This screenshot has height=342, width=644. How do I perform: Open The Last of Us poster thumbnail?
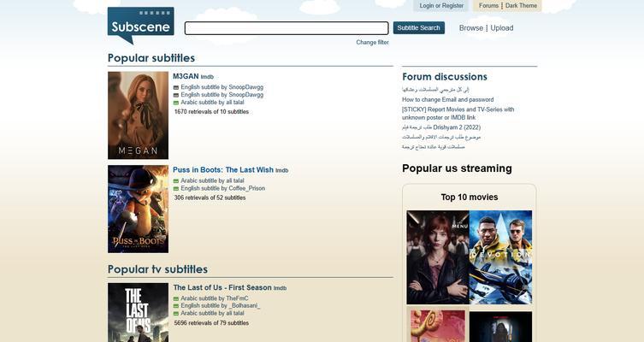(x=138, y=312)
